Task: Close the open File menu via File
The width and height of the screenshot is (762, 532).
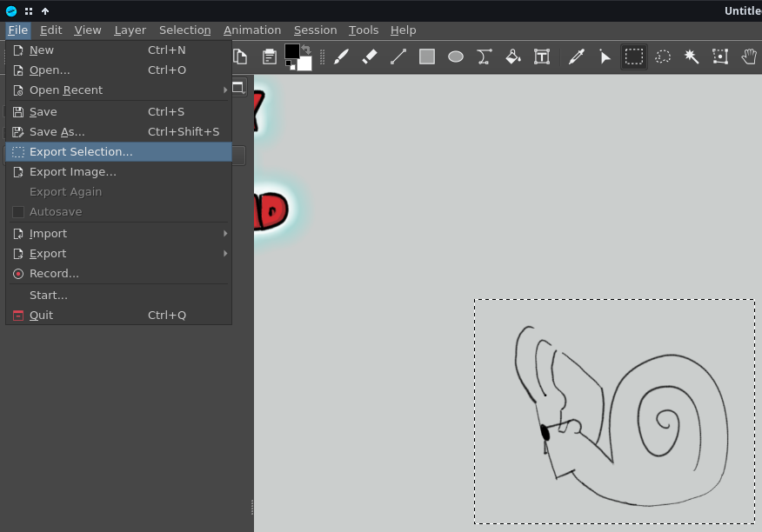Action: point(18,30)
